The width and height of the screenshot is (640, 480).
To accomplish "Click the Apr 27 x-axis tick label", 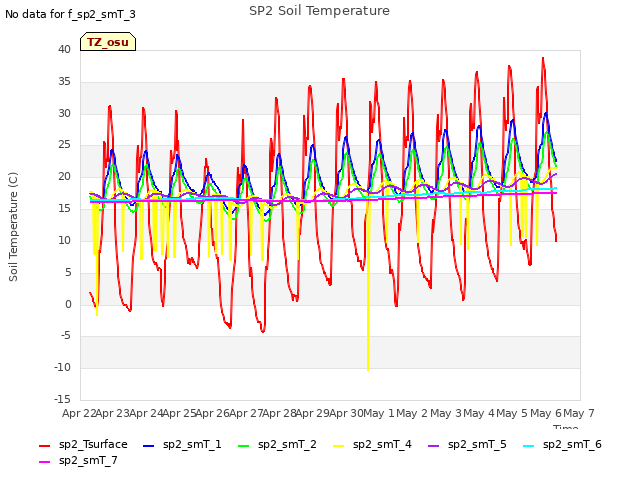I will tap(245, 413).
